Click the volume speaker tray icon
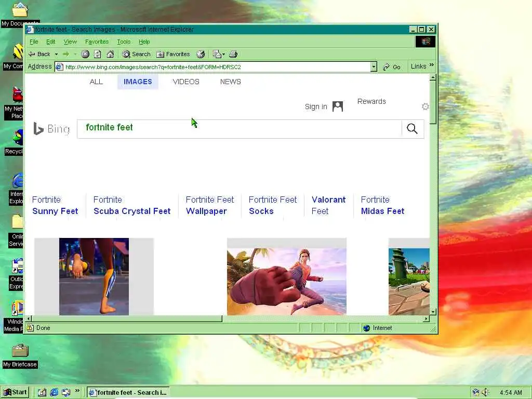Screen dimensions: 532x399 tap(486, 392)
